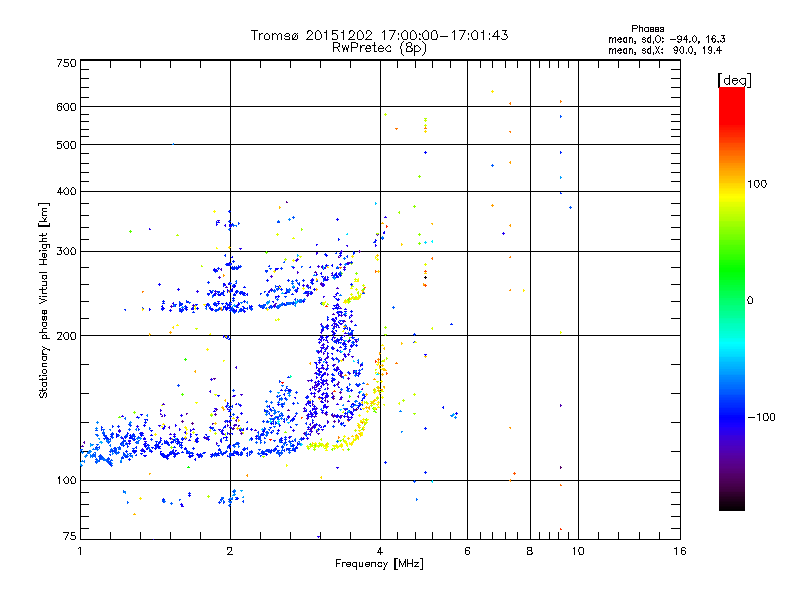800x600 pixels.
Task: Click the 75 tick label on the height axis
Action: coord(69,539)
